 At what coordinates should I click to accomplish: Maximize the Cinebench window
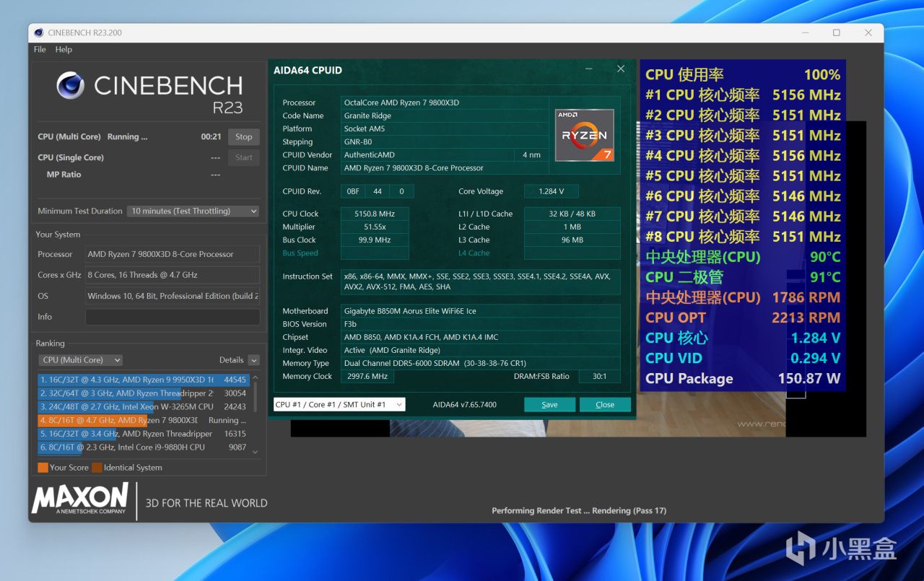click(837, 32)
